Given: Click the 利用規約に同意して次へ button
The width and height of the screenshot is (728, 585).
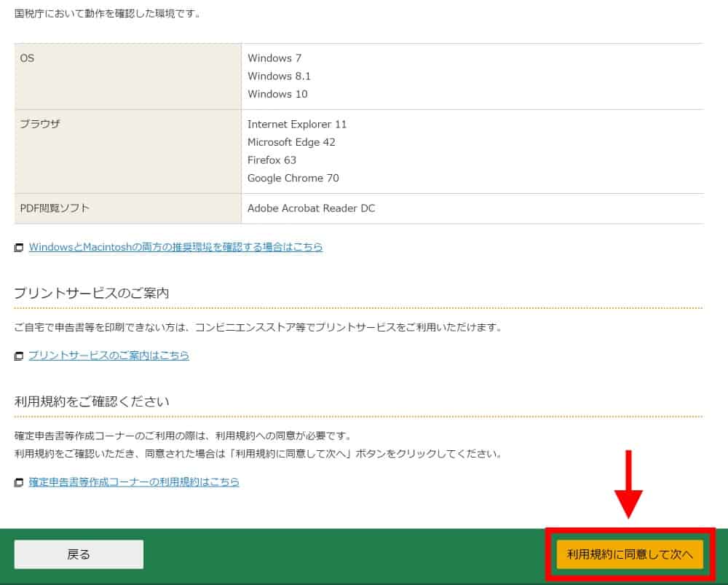Looking at the screenshot, I should pyautogui.click(x=630, y=554).
